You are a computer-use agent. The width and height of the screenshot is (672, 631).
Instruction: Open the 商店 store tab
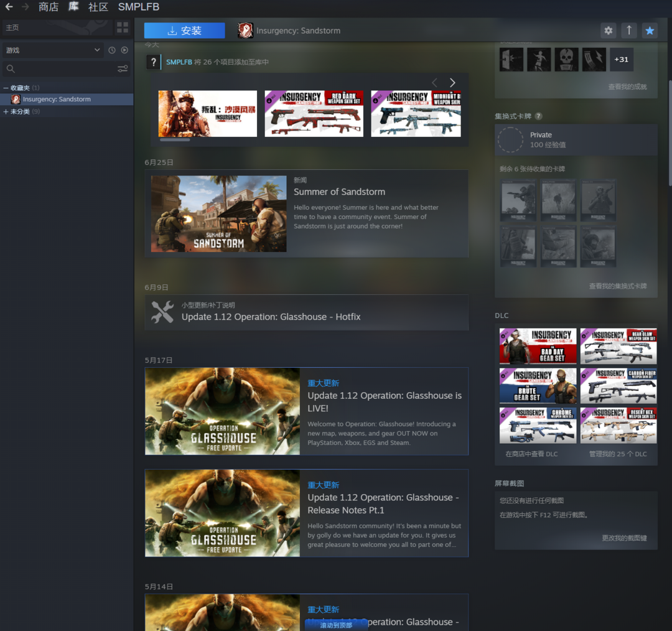click(48, 7)
